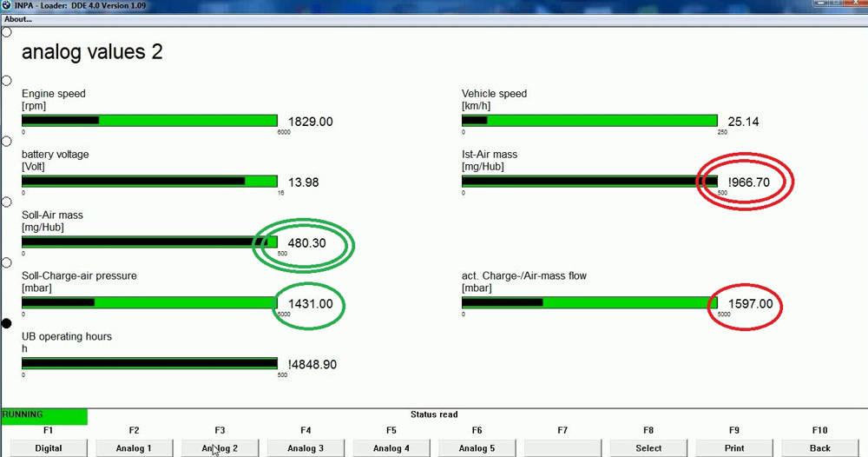Print the current values with Print button
This screenshot has height=457, width=868.
[734, 448]
